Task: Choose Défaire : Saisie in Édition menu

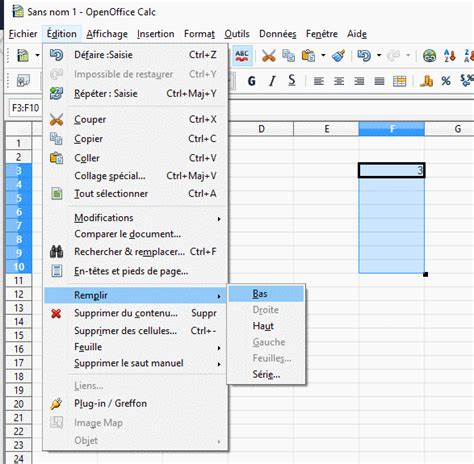Action: click(135, 55)
